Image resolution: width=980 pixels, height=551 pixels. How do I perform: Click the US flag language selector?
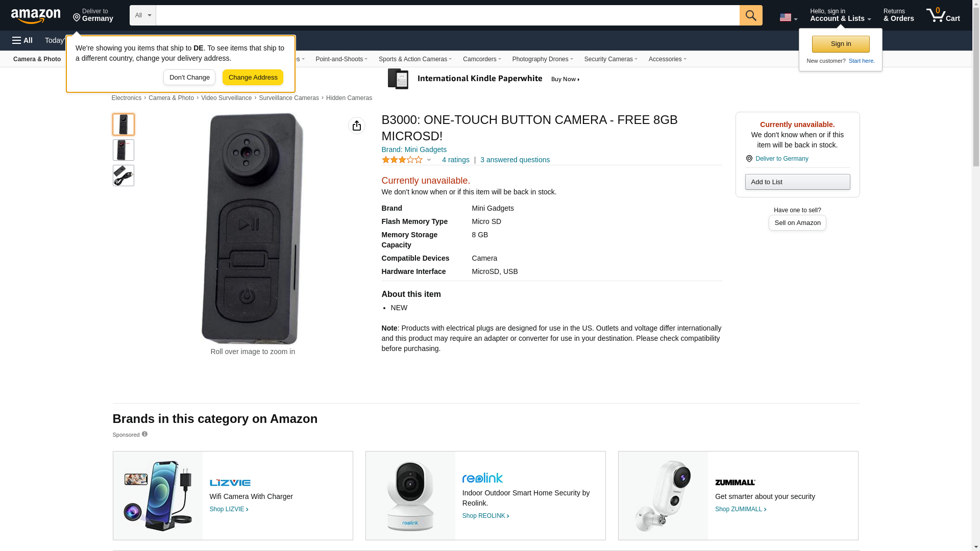point(788,17)
